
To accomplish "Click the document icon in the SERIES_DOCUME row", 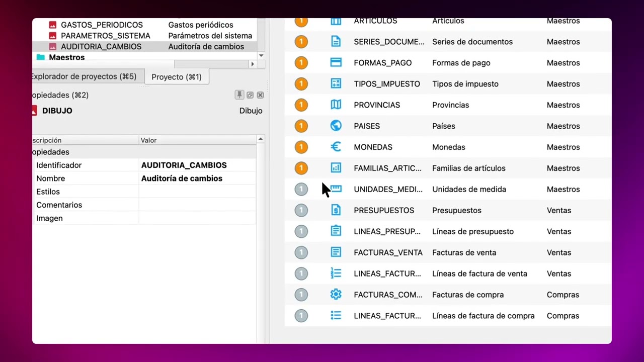I will pyautogui.click(x=336, y=42).
